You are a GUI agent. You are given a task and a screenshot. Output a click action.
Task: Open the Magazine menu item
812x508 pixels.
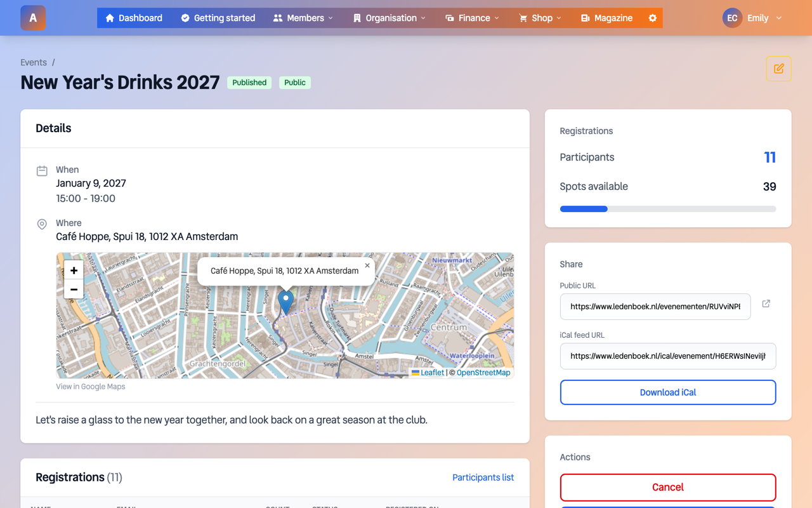point(606,18)
